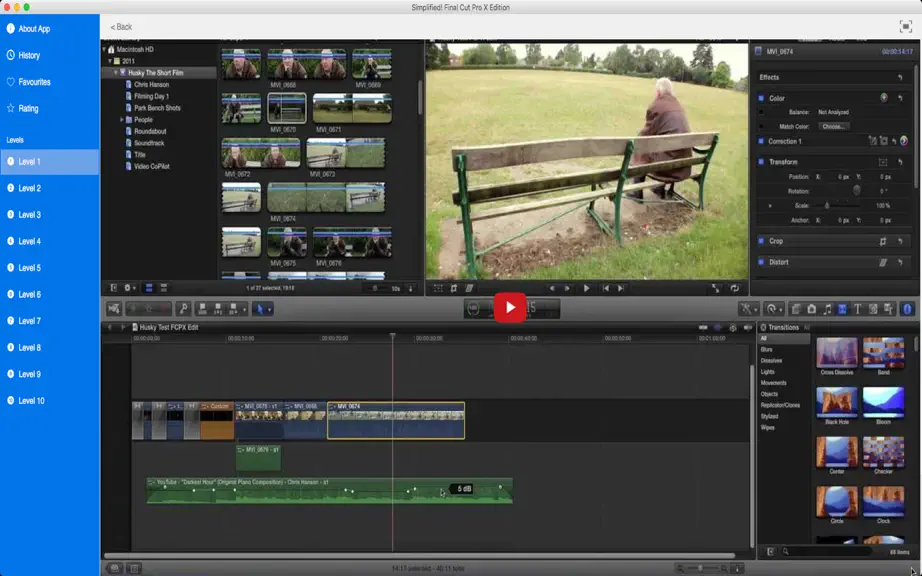The width and height of the screenshot is (922, 576).
Task: Play the YouTube video
Action: [510, 307]
